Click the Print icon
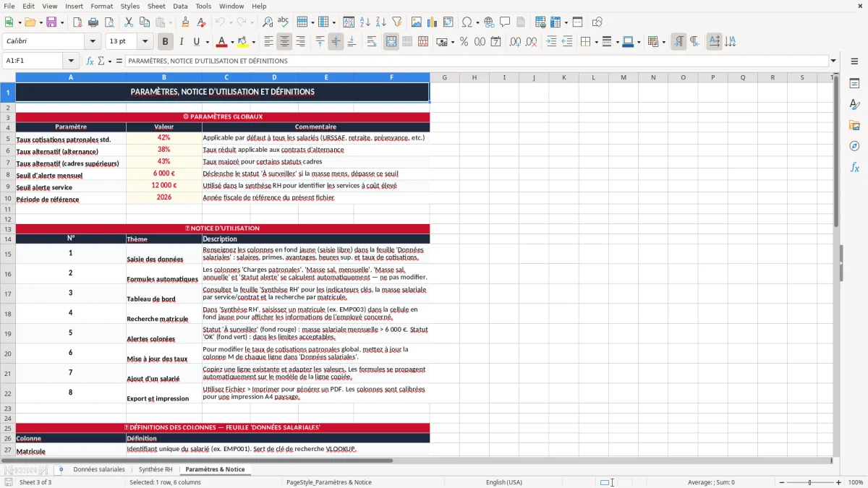The height and width of the screenshot is (488, 868). pos(93,22)
